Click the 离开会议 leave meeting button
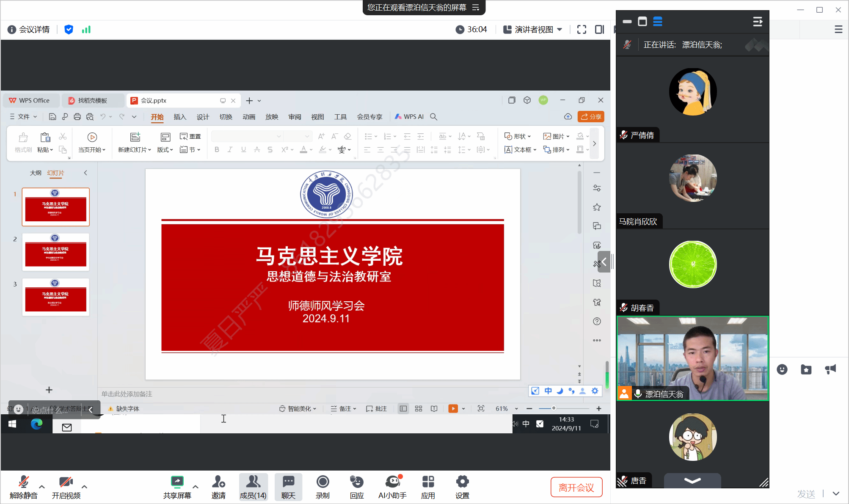This screenshot has height=504, width=849. pyautogui.click(x=576, y=487)
